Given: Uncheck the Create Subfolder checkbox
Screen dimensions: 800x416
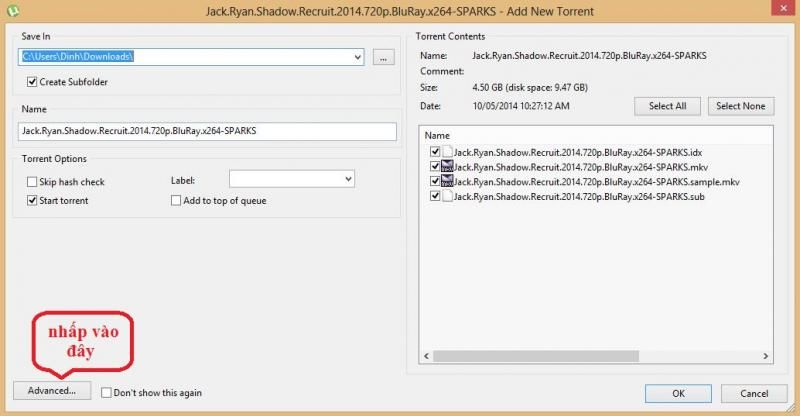Looking at the screenshot, I should click(x=32, y=82).
